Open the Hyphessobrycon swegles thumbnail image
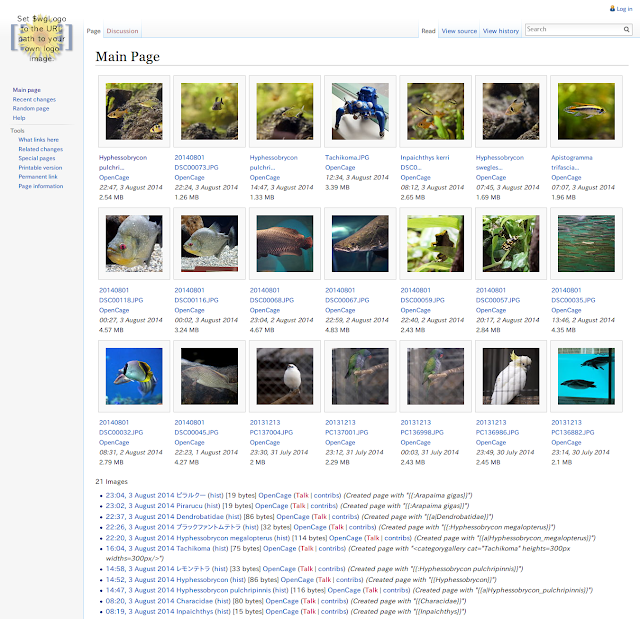Screen dimensions: 640x619 click(511, 111)
